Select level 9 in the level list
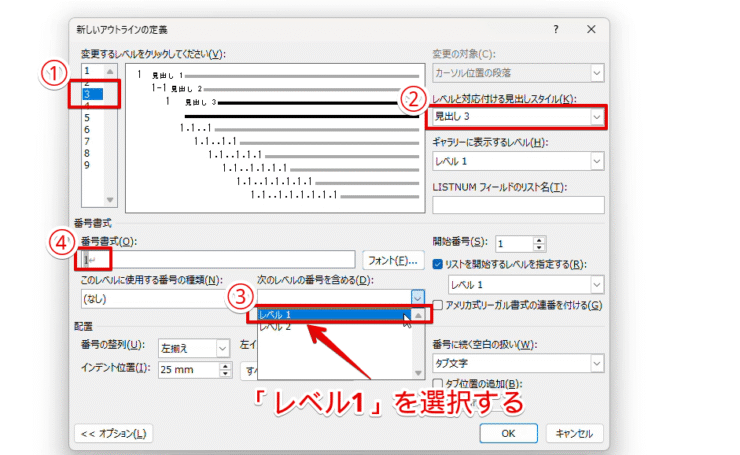Screen dimensions: 740x455 point(87,165)
